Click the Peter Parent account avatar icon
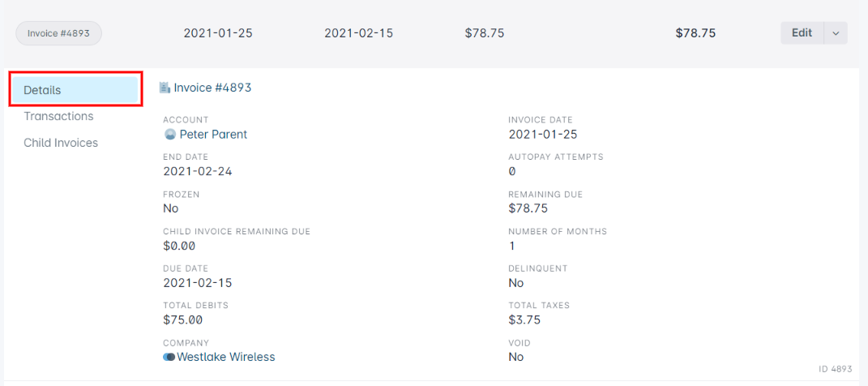The height and width of the screenshot is (386, 868). (170, 134)
